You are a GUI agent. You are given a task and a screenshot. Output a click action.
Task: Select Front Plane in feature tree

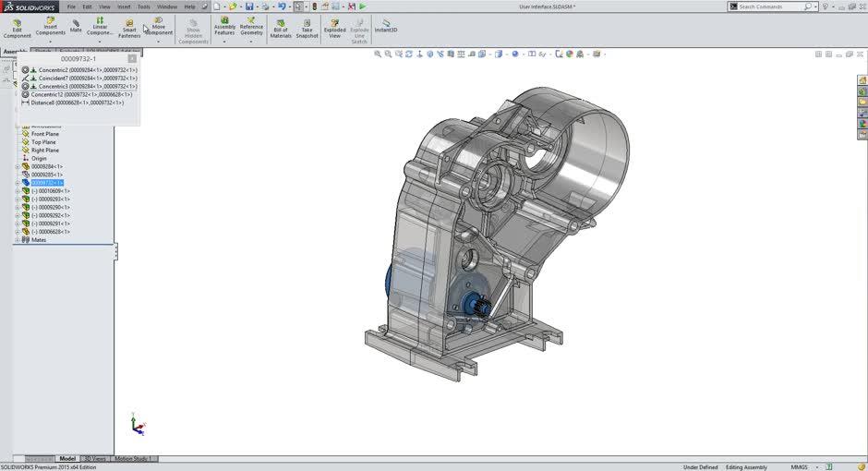tap(44, 134)
